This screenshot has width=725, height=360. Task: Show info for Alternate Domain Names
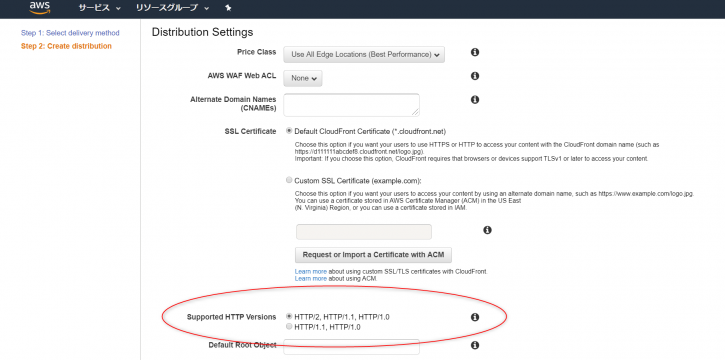click(474, 99)
